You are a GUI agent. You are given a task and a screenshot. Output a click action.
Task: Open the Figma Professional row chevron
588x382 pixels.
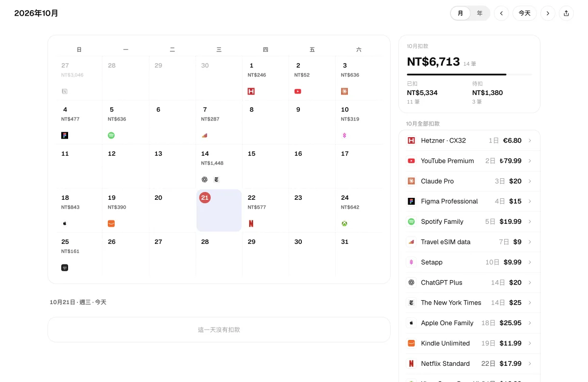(x=530, y=201)
